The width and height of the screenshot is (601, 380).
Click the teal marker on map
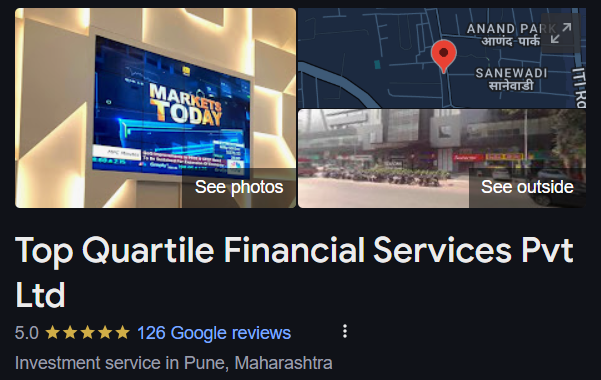point(377,64)
